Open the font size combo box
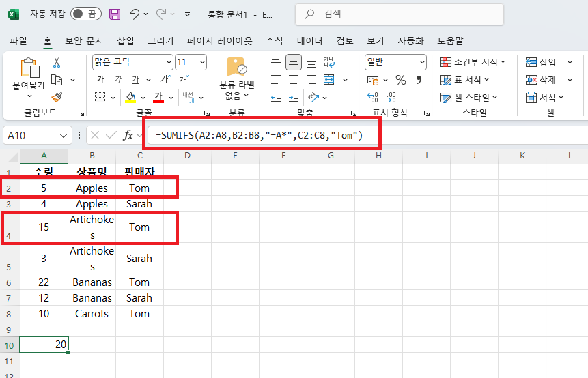The height and width of the screenshot is (378, 588). click(191, 62)
